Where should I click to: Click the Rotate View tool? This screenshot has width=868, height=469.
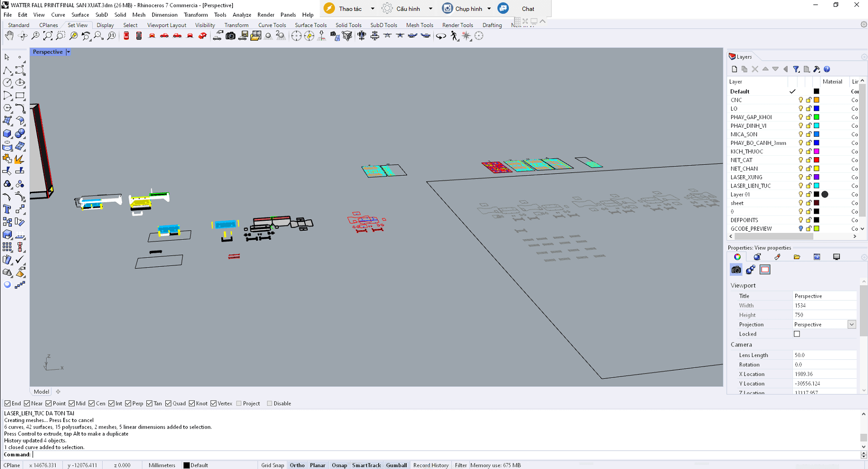[x=22, y=36]
